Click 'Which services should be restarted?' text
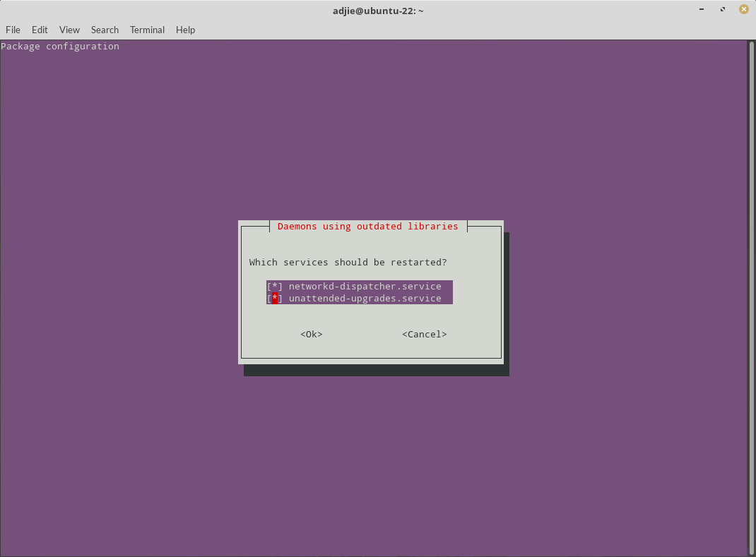The width and height of the screenshot is (756, 557). point(348,263)
